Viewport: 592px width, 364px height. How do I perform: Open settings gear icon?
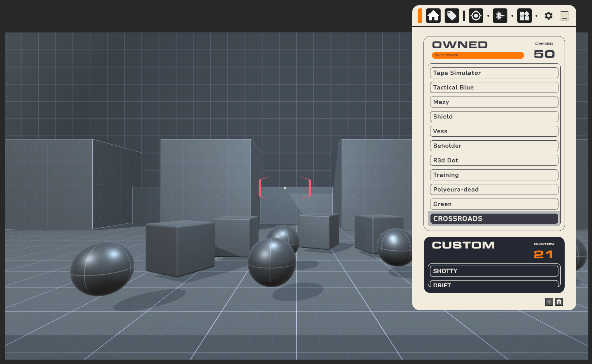tap(548, 16)
